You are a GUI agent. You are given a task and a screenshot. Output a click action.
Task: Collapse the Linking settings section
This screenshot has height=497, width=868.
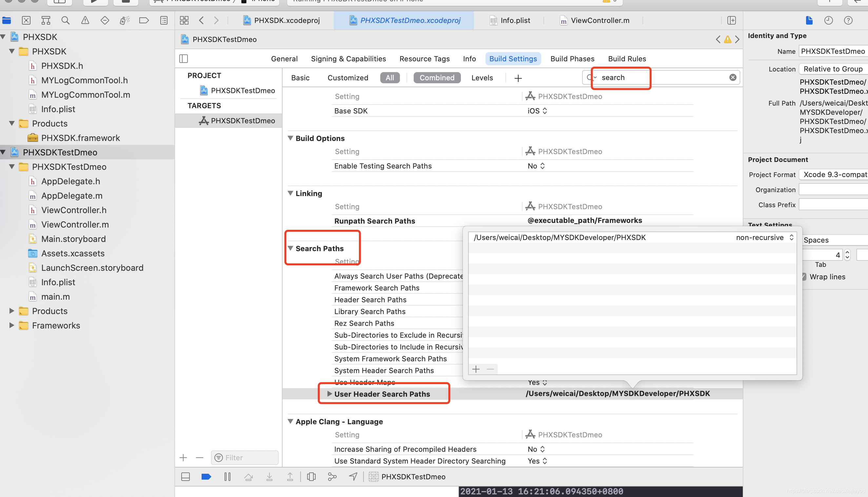[x=290, y=193]
